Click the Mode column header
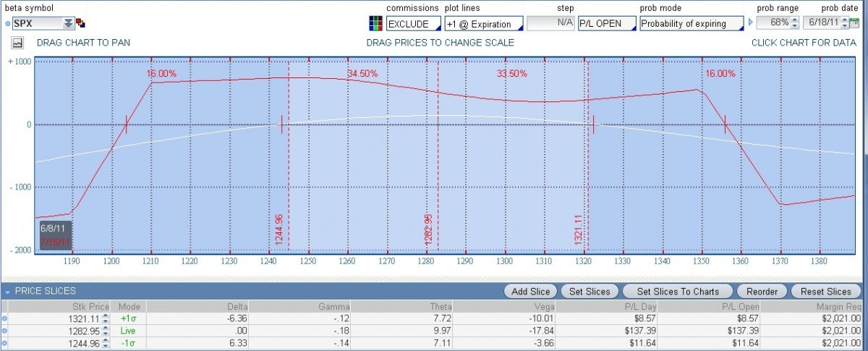Image resolution: width=868 pixels, height=351 pixels. (x=129, y=307)
